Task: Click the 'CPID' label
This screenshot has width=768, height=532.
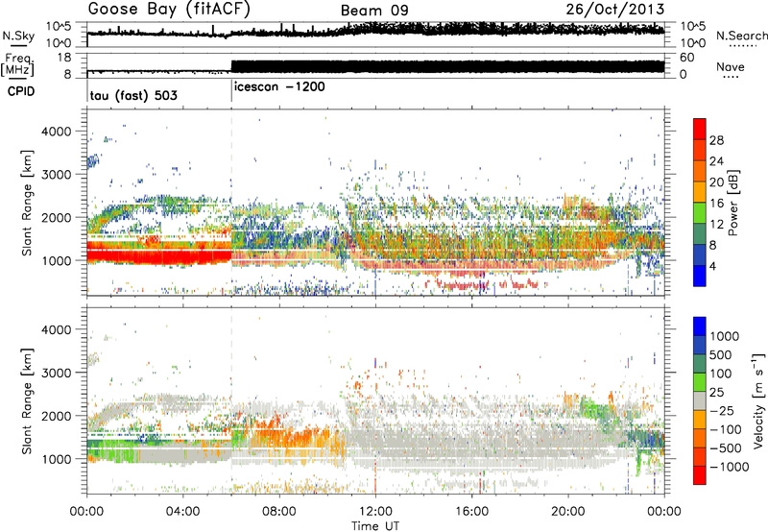Action: [x=21, y=91]
